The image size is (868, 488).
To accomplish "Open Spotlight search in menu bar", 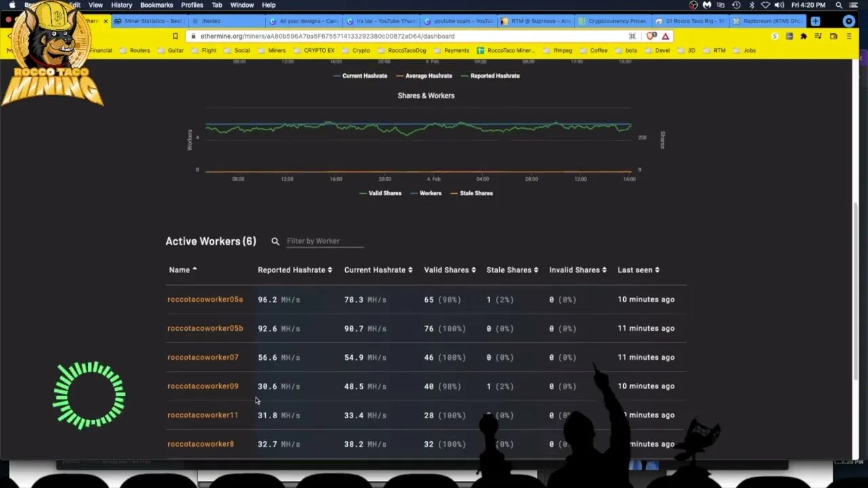I will (x=839, y=5).
